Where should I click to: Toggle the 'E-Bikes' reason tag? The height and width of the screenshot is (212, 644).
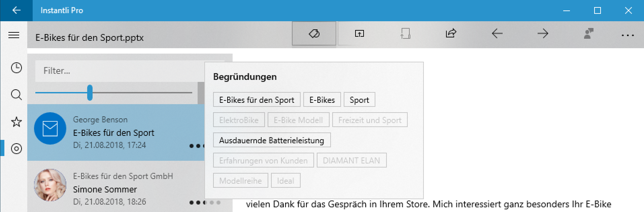point(322,100)
